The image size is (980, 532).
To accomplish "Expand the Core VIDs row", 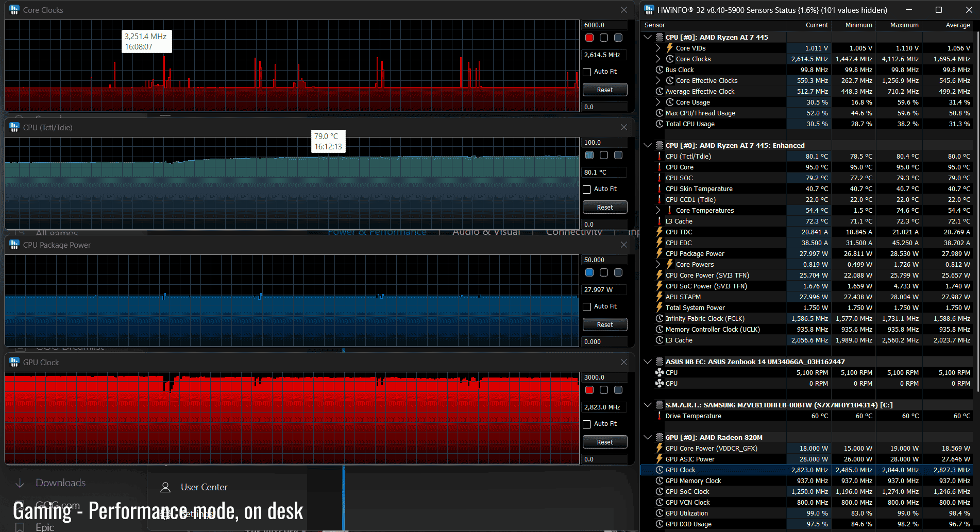I will 658,48.
